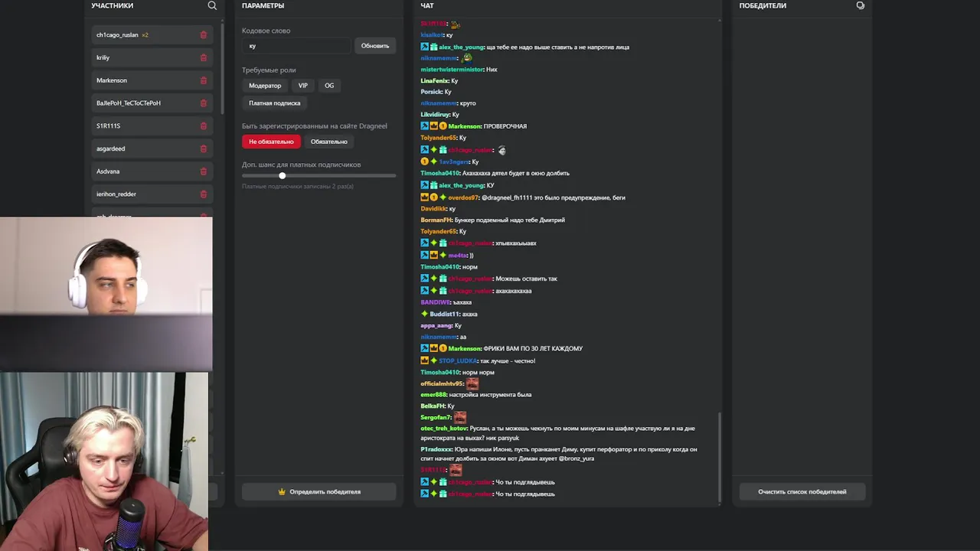
Task: Remove asgardeed using trash icon
Action: tap(203, 148)
